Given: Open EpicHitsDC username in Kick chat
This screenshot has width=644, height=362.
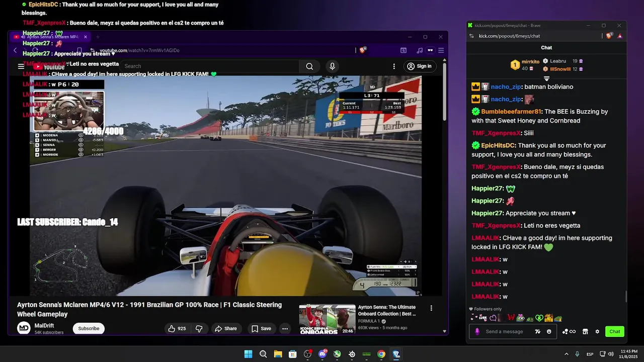Looking at the screenshot, I should [498, 145].
